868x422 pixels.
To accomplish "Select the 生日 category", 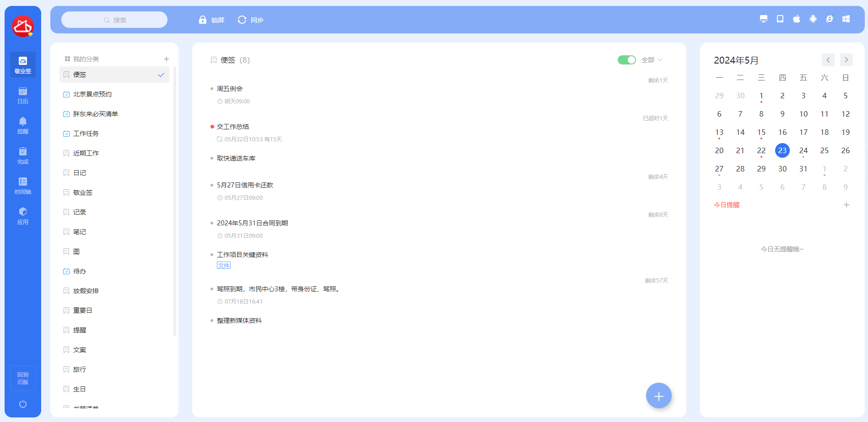I will pyautogui.click(x=114, y=389).
